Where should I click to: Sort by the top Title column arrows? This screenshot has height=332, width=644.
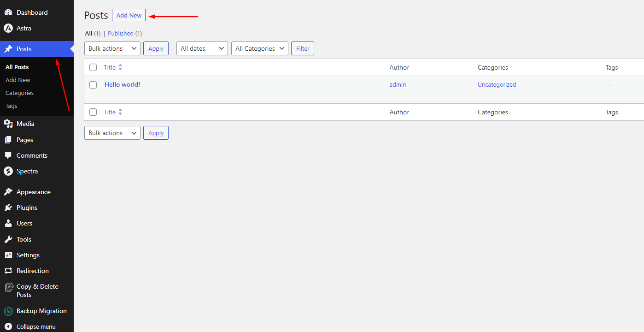tap(120, 67)
